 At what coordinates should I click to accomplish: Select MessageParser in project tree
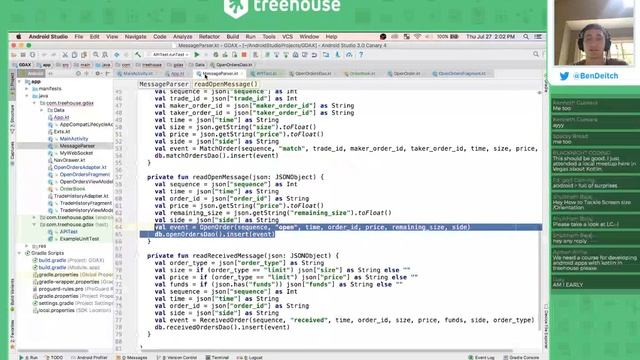(77, 146)
